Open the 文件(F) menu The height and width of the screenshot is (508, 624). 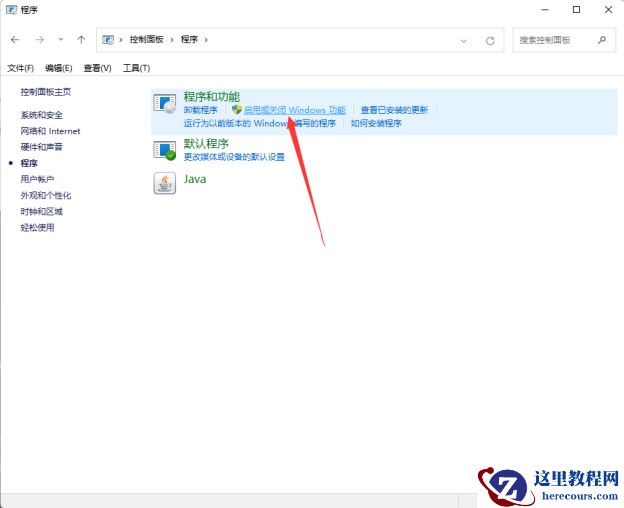pos(20,68)
